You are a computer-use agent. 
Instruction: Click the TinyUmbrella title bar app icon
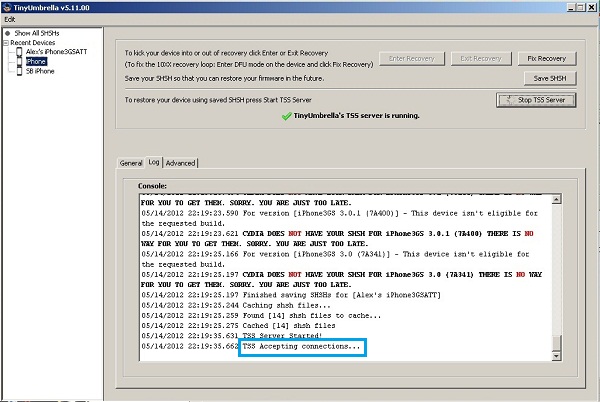click(x=7, y=7)
